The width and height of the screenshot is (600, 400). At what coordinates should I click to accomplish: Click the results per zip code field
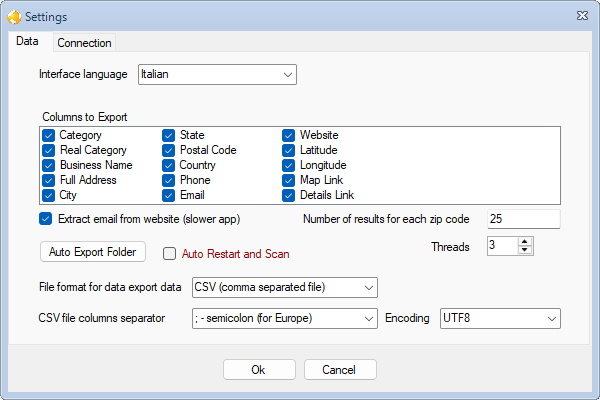[524, 219]
